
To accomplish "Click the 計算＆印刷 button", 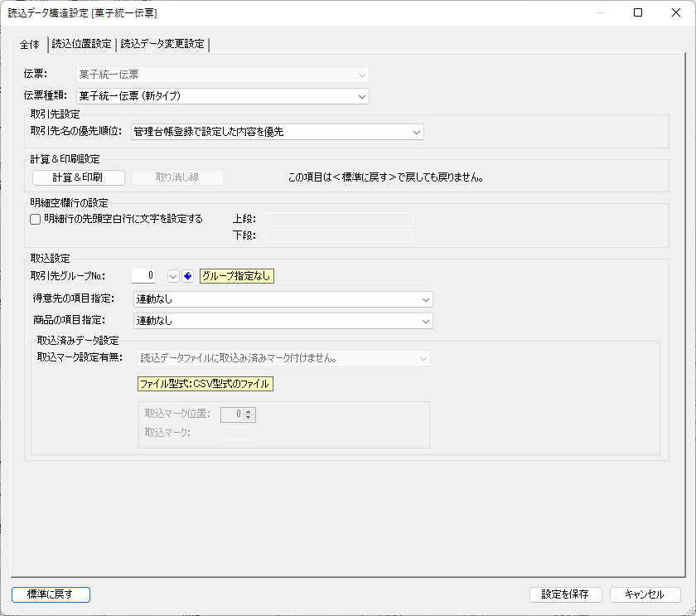I will [x=78, y=177].
